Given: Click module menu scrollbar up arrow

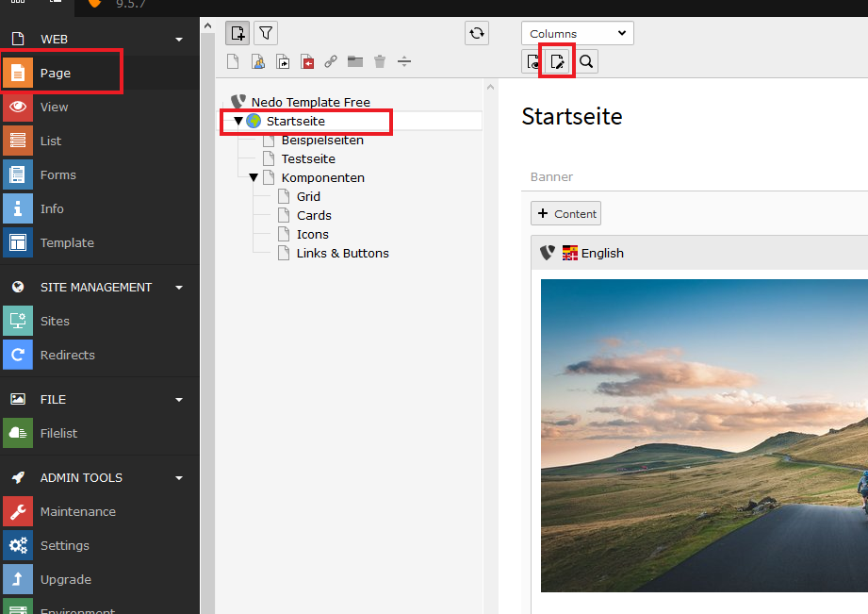Looking at the screenshot, I should click(x=207, y=25).
